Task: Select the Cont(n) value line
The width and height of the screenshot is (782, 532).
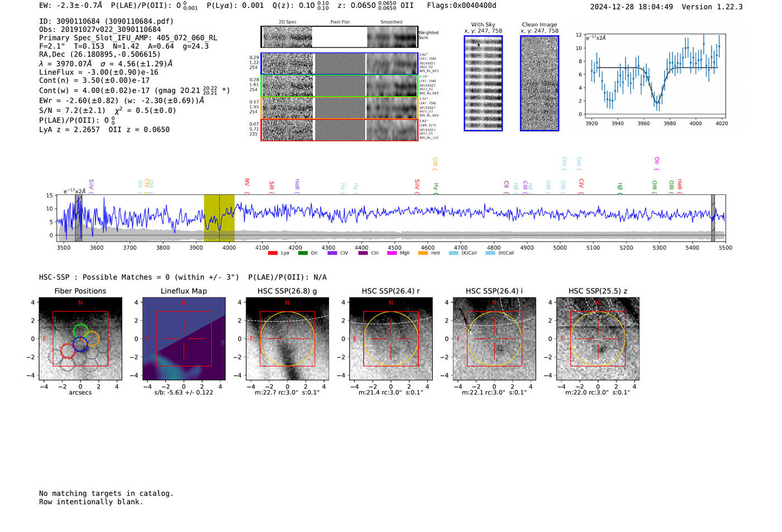Action: [94, 80]
